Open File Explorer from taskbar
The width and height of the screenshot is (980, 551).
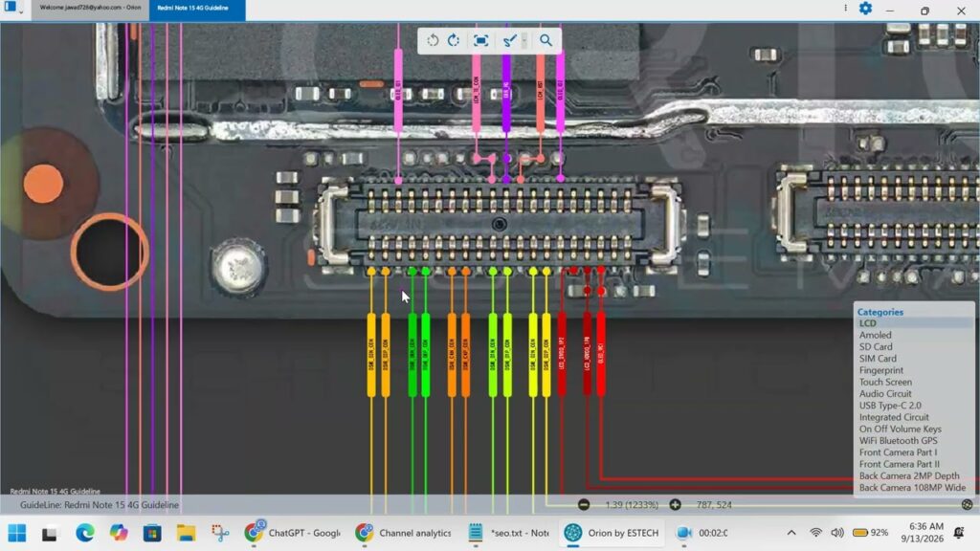coord(186,533)
